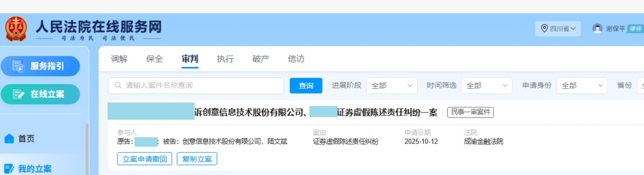Image resolution: width=644 pixels, height=175 pixels.
Task: Click the location pin icon next to 四川省
Action: (x=545, y=29)
